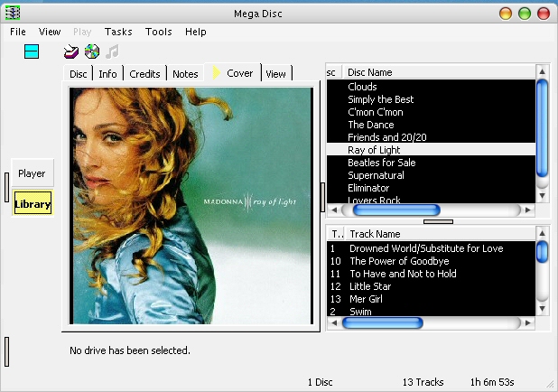Click the scanner toolbar icon

tap(71, 52)
